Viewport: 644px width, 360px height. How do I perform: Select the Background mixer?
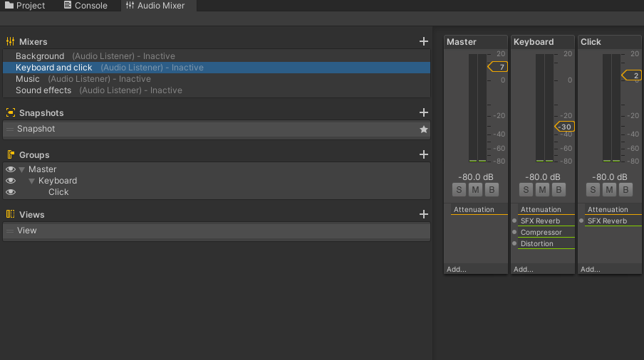(217, 56)
